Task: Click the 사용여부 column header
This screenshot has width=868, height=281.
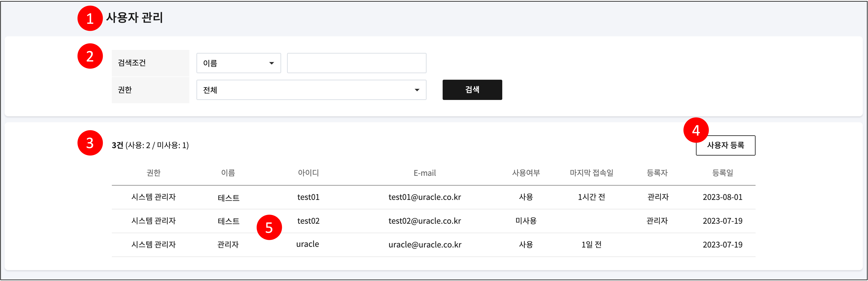Action: tap(526, 173)
